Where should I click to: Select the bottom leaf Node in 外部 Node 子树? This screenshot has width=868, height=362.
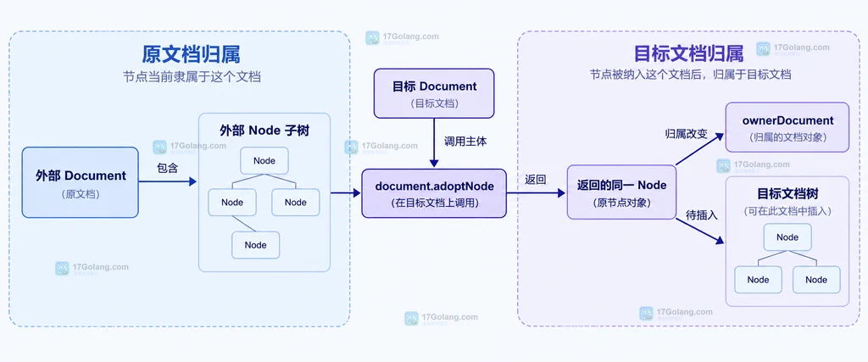point(256,245)
